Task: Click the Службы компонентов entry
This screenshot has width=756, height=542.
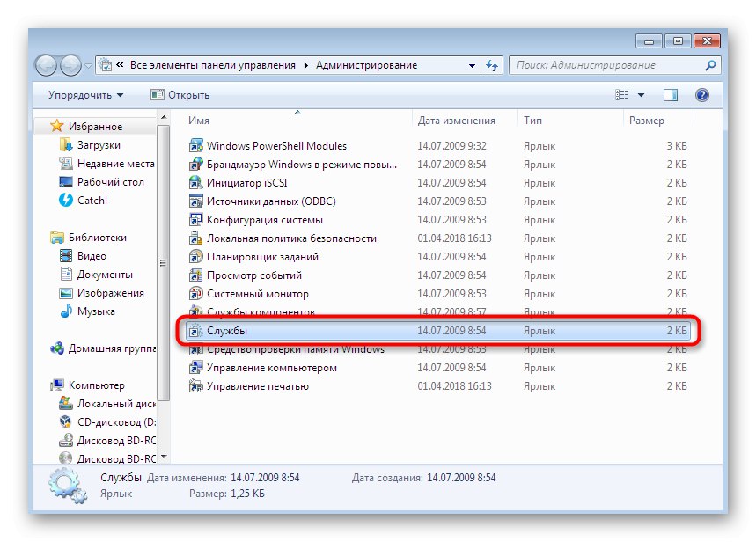Action: click(261, 311)
